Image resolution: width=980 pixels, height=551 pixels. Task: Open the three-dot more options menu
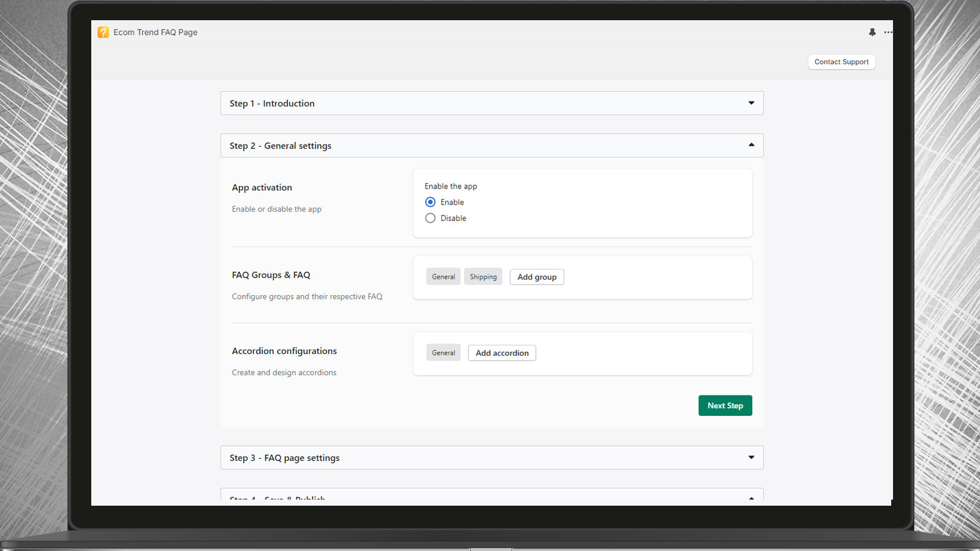tap(888, 32)
